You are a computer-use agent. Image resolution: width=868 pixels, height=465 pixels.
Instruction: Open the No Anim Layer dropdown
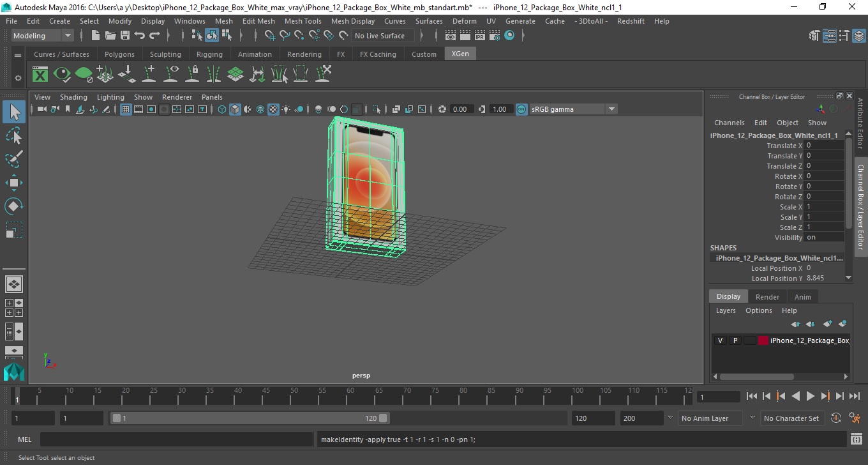(x=710, y=418)
